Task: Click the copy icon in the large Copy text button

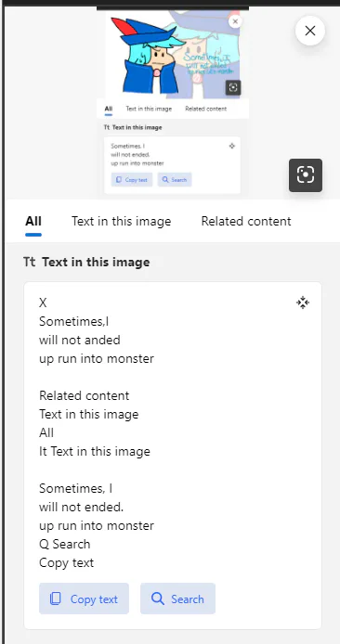Action: point(55,599)
